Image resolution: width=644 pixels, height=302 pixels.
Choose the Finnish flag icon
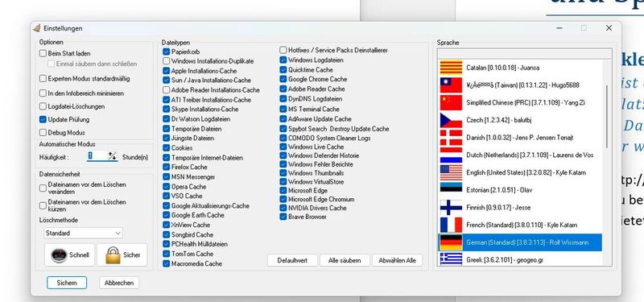pos(451,208)
